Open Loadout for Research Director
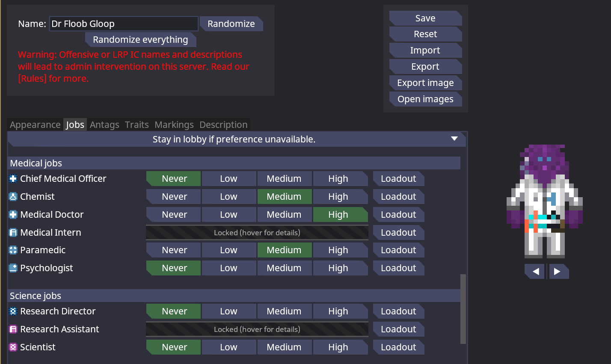 coord(398,311)
